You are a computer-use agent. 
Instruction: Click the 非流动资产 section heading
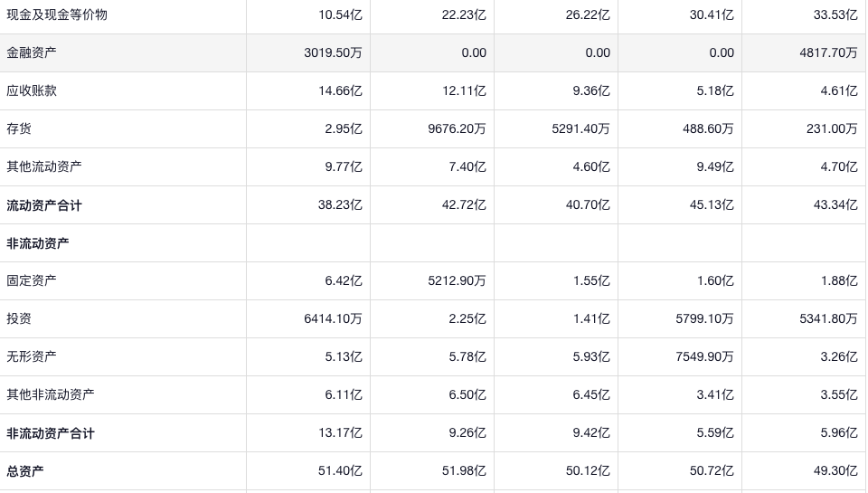tap(38, 243)
